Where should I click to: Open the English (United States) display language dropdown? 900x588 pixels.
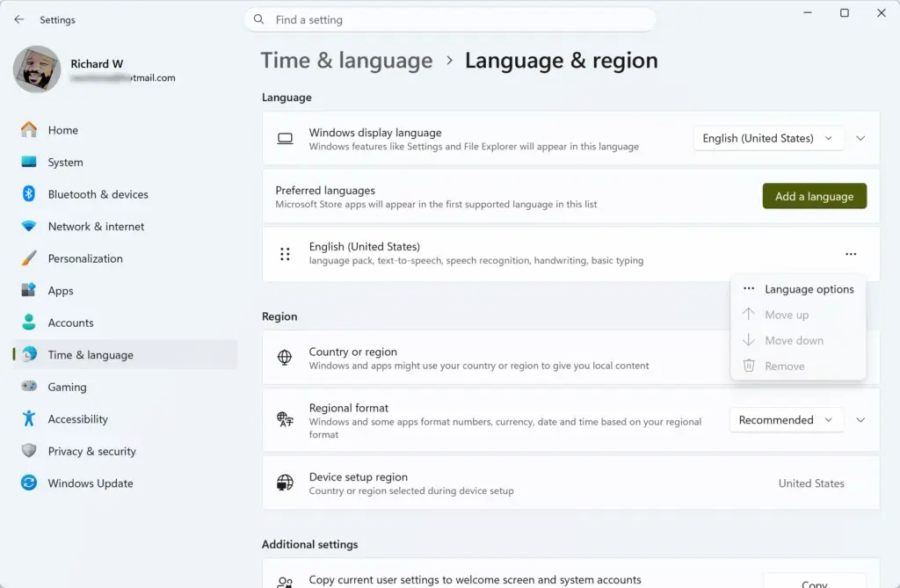point(768,138)
